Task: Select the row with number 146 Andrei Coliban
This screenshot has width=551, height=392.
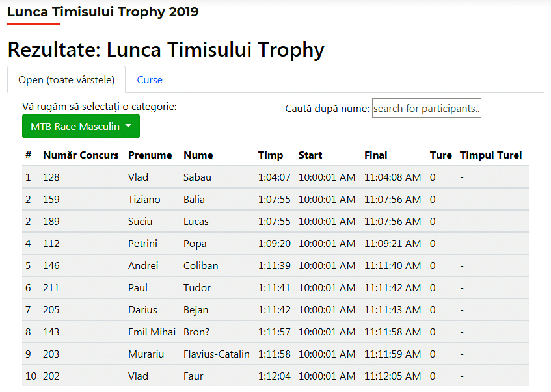Action: (x=276, y=265)
